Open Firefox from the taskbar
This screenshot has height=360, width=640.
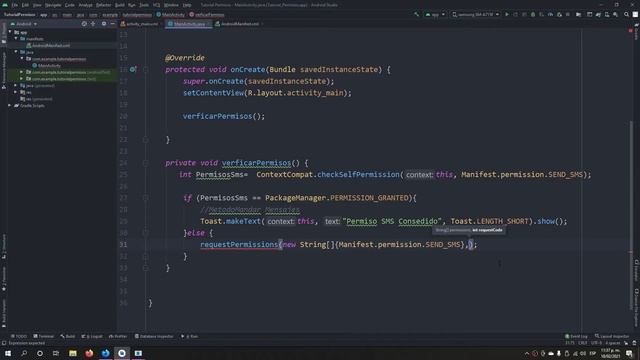(x=89, y=353)
